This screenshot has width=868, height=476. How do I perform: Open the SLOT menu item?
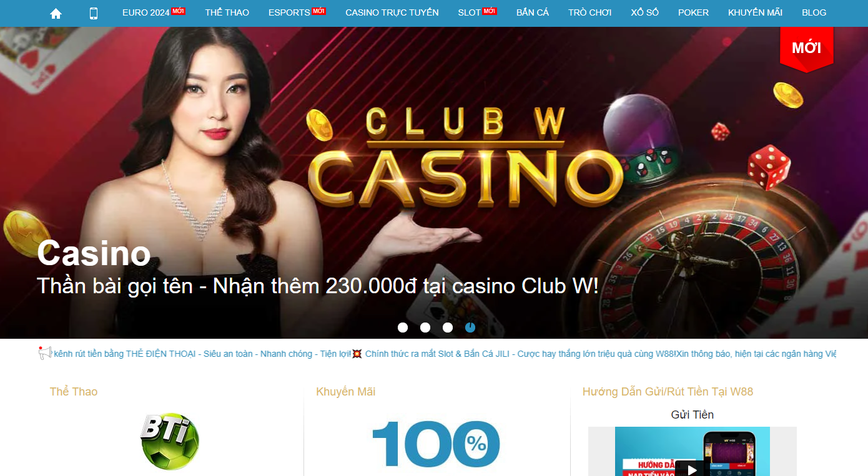[x=477, y=12]
